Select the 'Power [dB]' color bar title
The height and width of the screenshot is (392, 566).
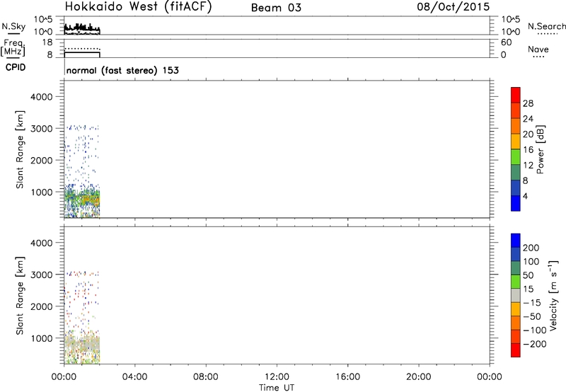[541, 149]
